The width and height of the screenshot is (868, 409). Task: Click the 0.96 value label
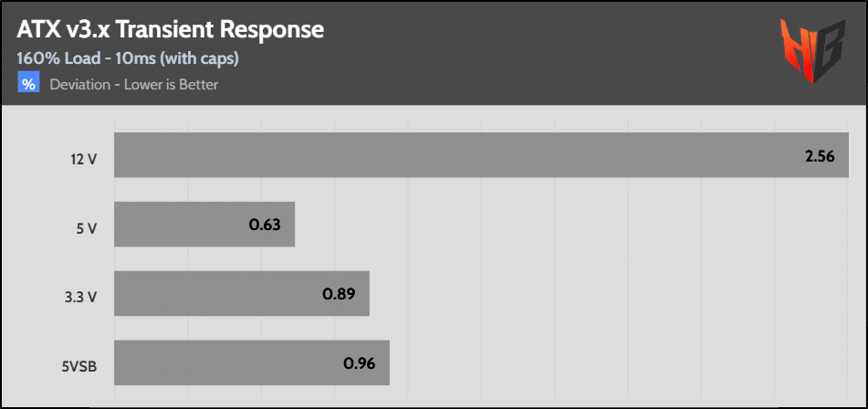pos(360,363)
